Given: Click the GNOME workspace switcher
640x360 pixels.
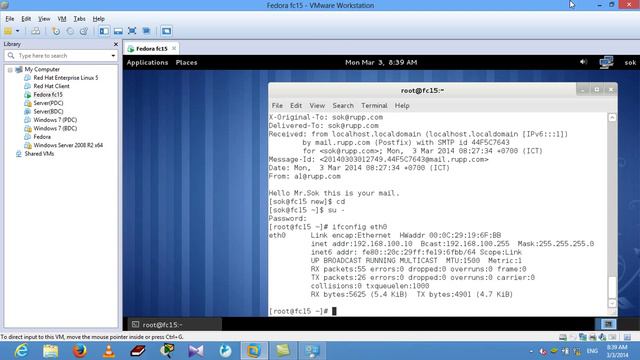Looking at the screenshot, I should pyautogui.click(x=608, y=324).
